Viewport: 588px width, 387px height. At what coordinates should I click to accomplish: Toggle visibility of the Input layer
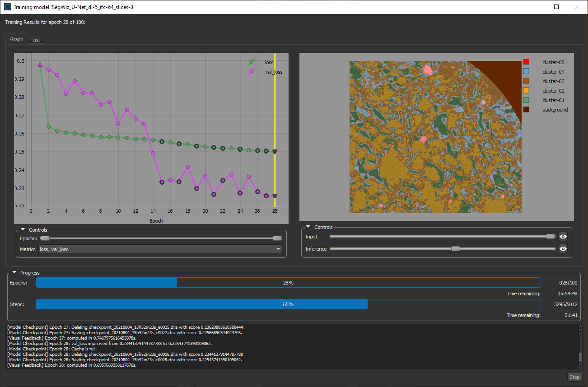(563, 236)
